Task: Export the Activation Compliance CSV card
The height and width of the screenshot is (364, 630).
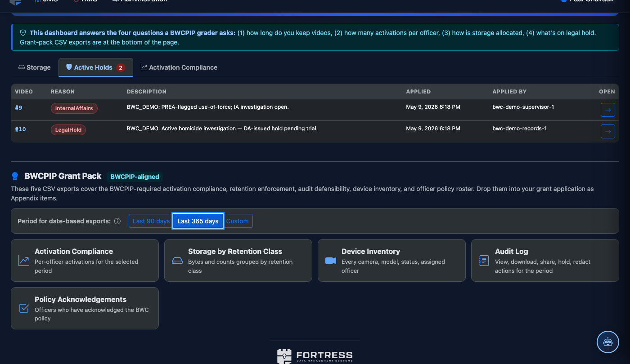Action: 85,261
